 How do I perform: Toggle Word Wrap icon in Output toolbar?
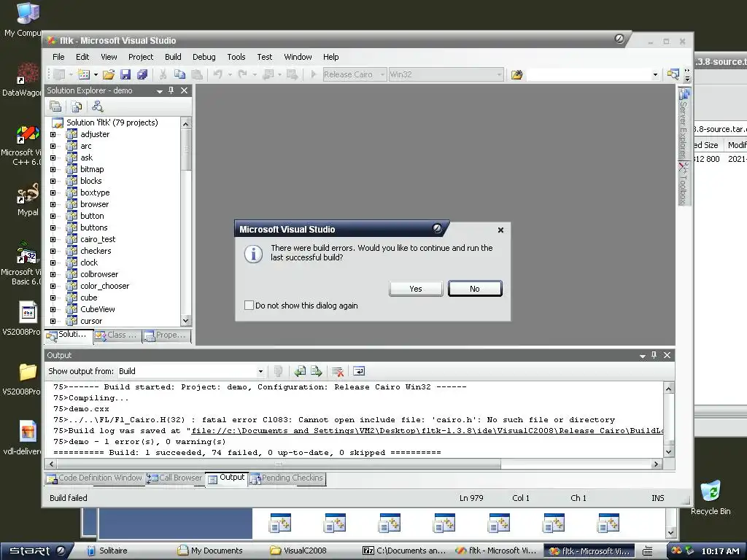359,371
